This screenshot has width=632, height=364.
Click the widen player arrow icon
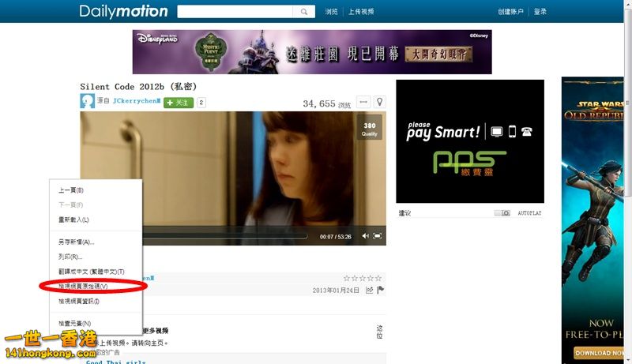(363, 102)
